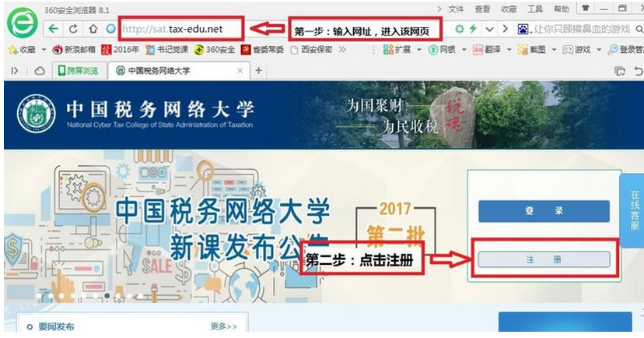
Task: Click the 跨屏浏览 tab
Action: (x=79, y=71)
